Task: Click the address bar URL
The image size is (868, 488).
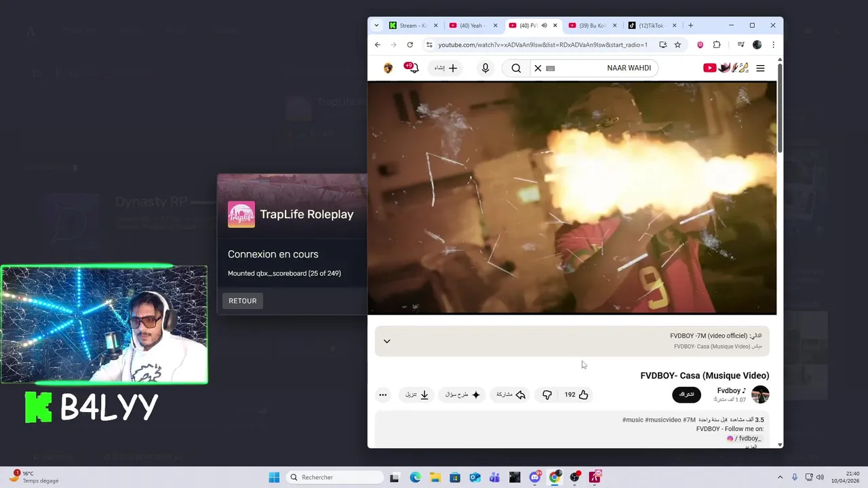Action: (x=542, y=45)
